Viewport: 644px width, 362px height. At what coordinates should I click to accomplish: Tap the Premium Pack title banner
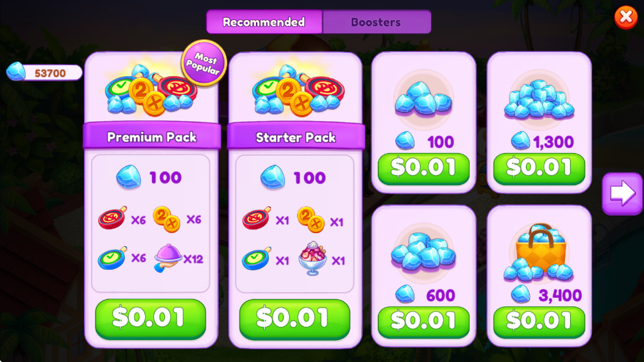coord(151,136)
